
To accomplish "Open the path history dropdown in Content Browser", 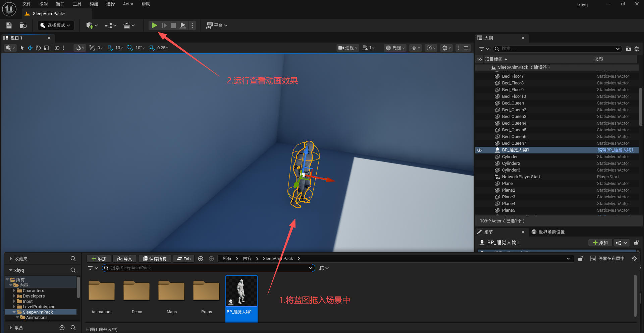I will click(x=568, y=259).
